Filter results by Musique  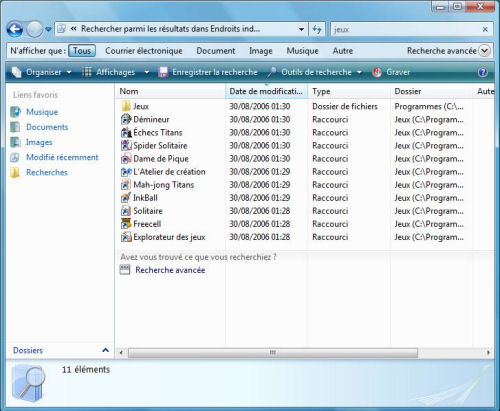(302, 51)
